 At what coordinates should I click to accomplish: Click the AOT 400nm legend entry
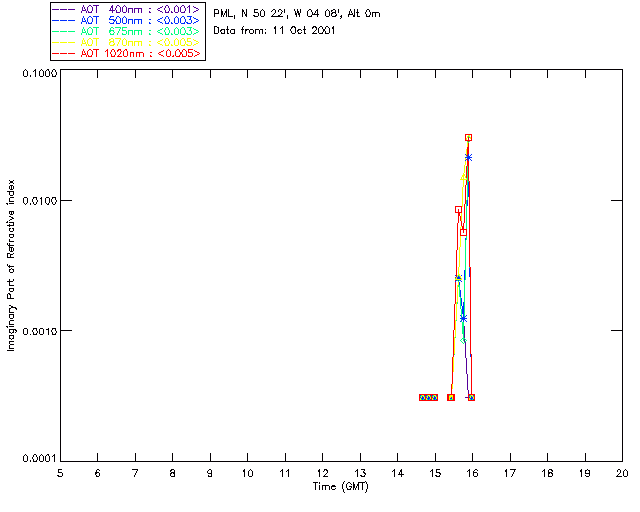coord(126,9)
